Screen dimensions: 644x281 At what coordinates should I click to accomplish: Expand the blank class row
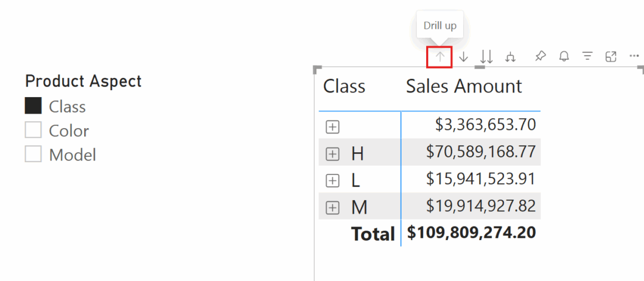click(x=333, y=128)
